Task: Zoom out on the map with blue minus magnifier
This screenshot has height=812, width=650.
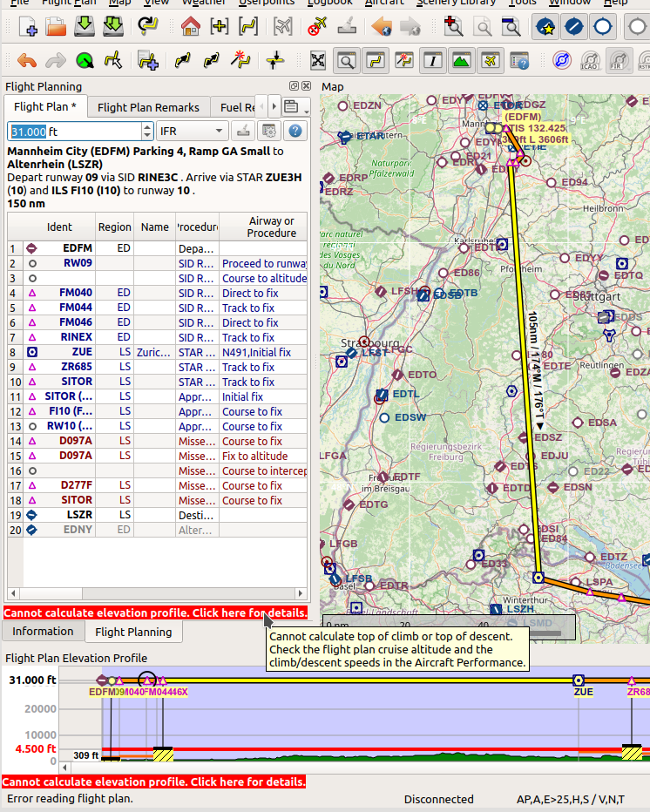Action: pyautogui.click(x=511, y=26)
